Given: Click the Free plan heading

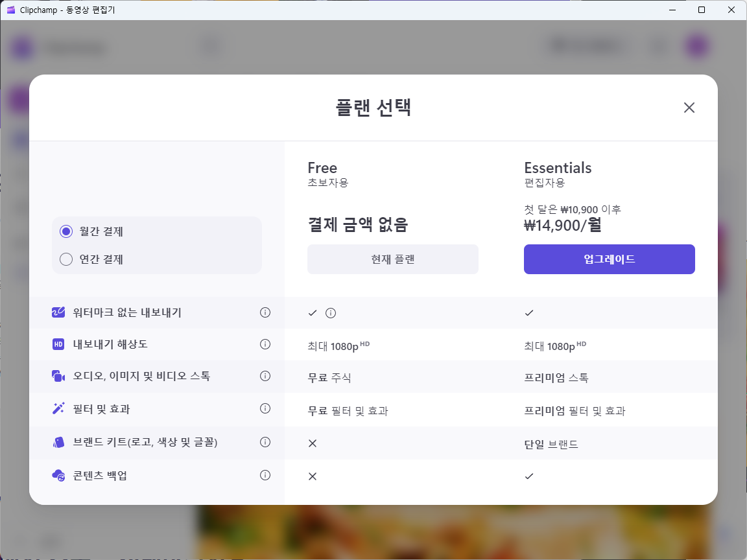Looking at the screenshot, I should (x=322, y=168).
